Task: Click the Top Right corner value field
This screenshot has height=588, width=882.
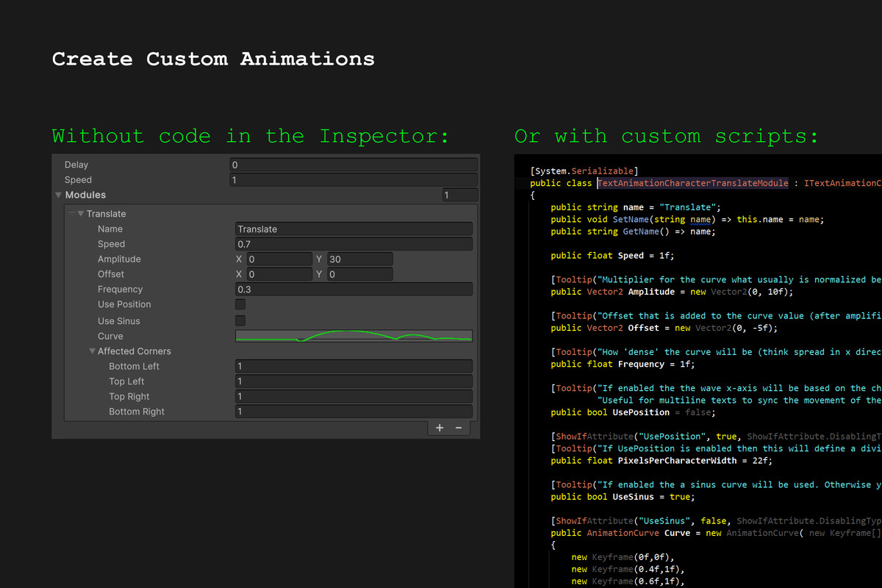Action: (354, 396)
